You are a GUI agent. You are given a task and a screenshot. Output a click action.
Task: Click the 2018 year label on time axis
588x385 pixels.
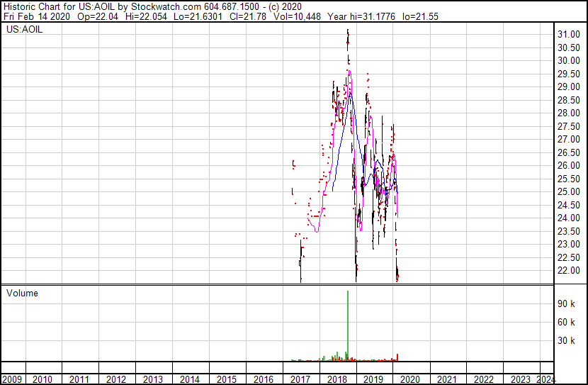[337, 379]
